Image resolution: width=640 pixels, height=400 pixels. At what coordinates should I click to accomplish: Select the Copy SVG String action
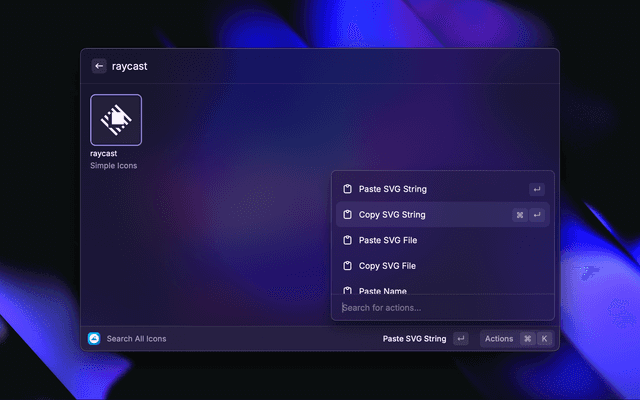[392, 215]
